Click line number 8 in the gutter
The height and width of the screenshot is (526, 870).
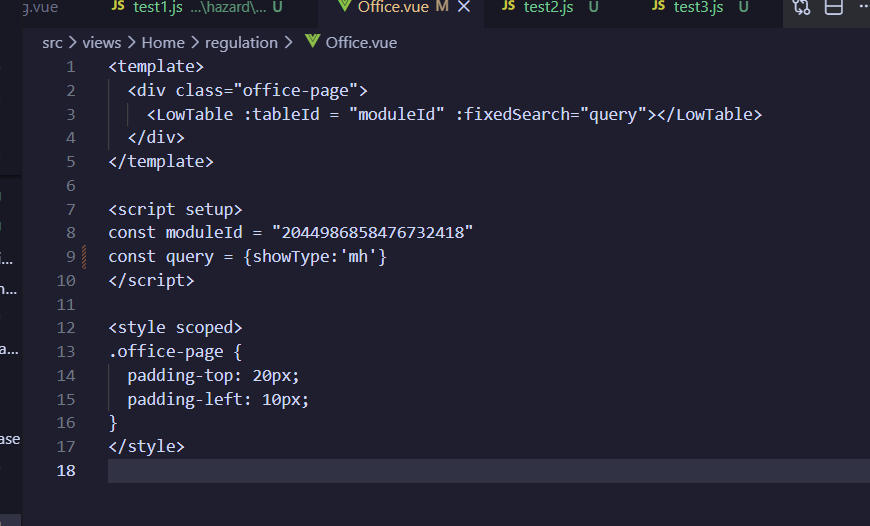click(x=70, y=233)
